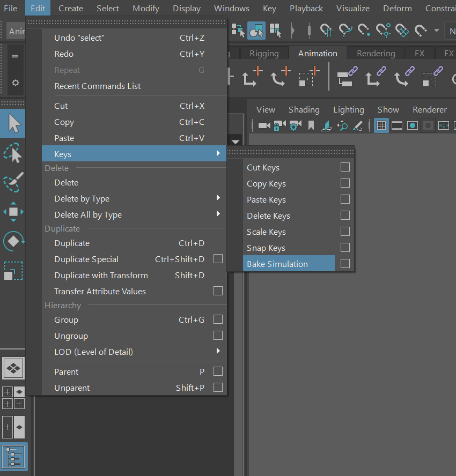
Task: Choose Recent Commands List
Action: [x=134, y=86]
